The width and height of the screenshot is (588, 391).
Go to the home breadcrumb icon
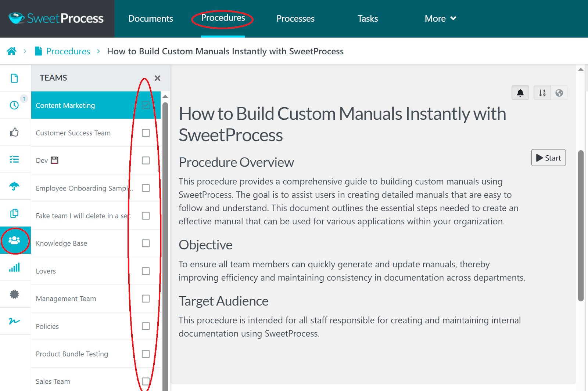tap(11, 51)
